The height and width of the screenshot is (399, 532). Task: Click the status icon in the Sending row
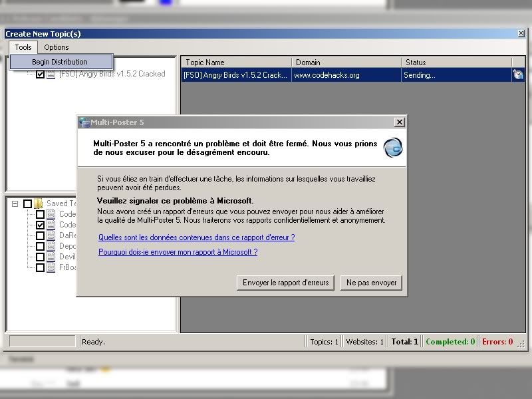[518, 74]
